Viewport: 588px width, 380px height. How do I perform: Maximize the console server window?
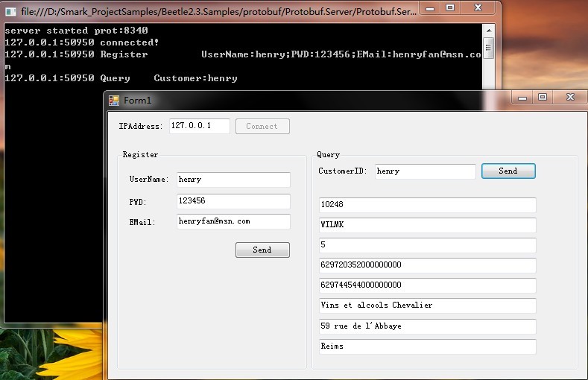(450, 8)
